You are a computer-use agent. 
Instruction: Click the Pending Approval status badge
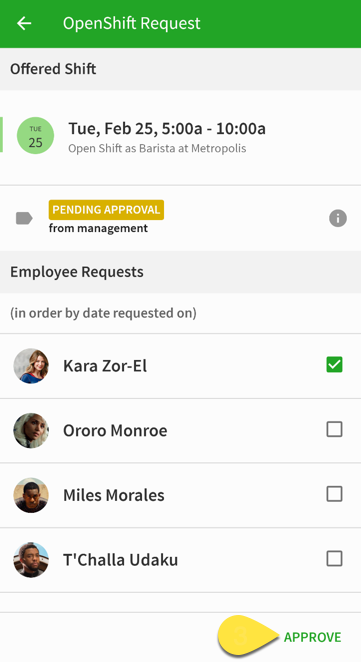point(106,210)
